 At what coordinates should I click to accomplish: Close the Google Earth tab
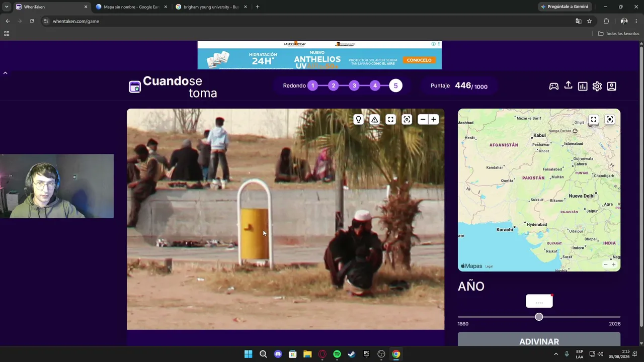pyautogui.click(x=166, y=7)
